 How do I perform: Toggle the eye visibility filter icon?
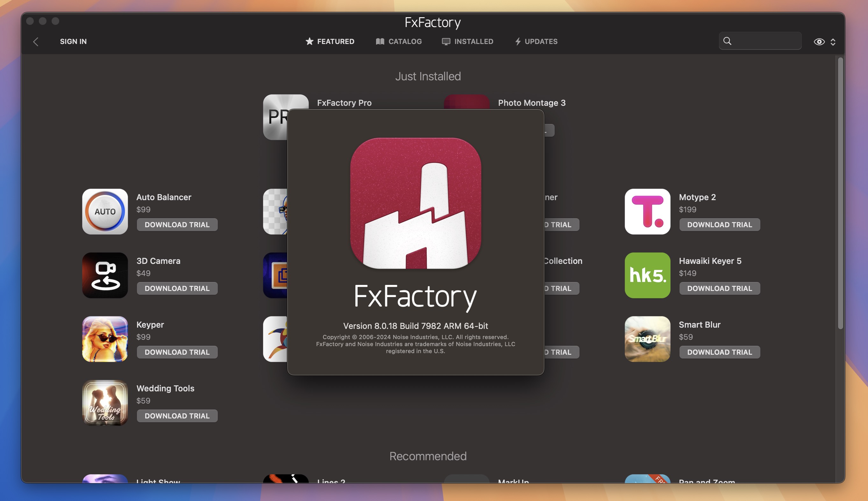click(x=819, y=42)
